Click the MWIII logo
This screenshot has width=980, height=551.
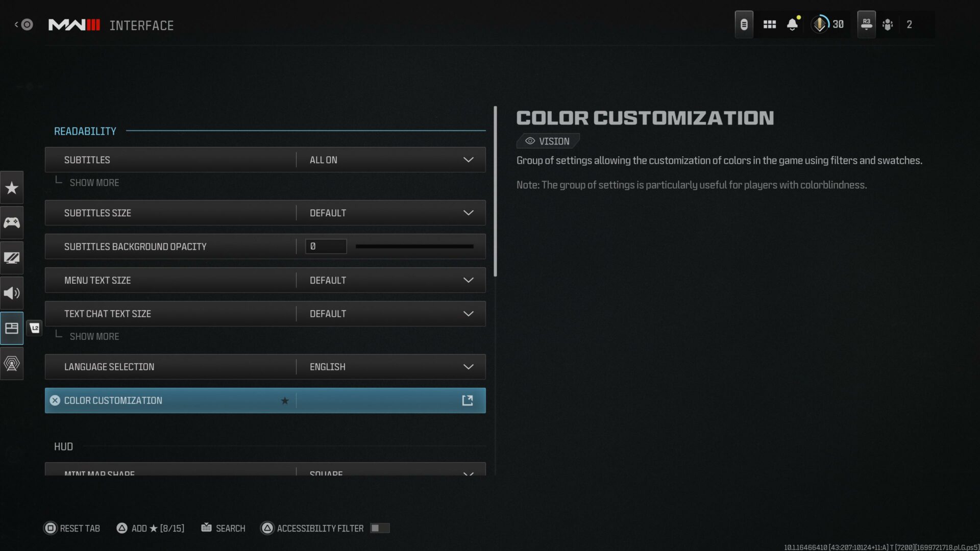[74, 25]
